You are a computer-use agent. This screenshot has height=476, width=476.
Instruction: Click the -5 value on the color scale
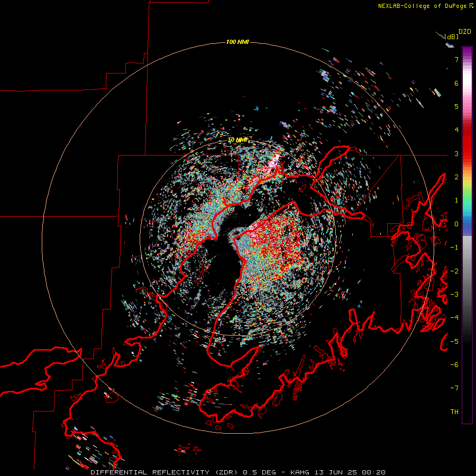pyautogui.click(x=454, y=342)
